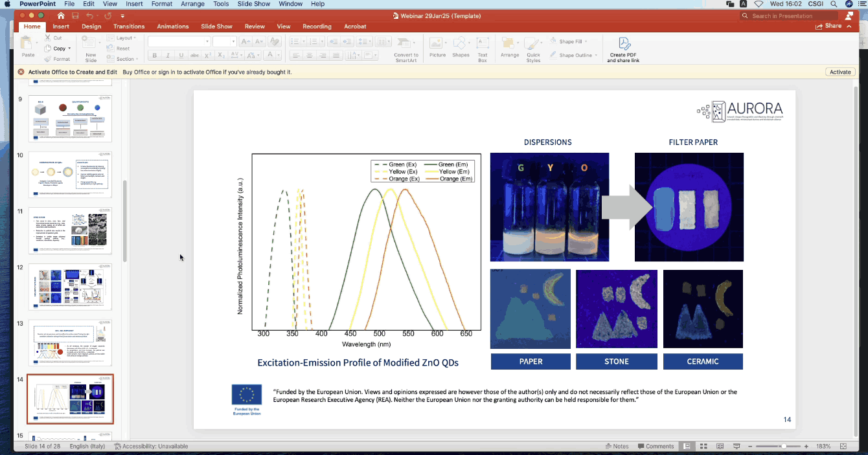
Task: Toggle Italic formatting
Action: 168,56
